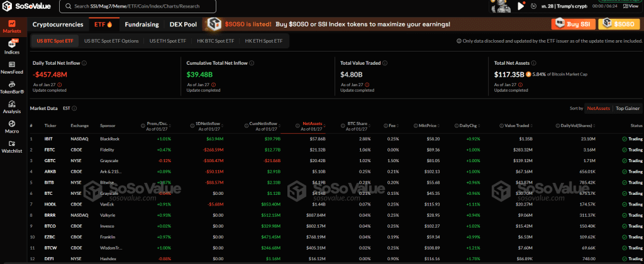Select US BTC Spot ETF sub-tab
Image resolution: width=644 pixels, height=264 pixels.
coord(55,41)
